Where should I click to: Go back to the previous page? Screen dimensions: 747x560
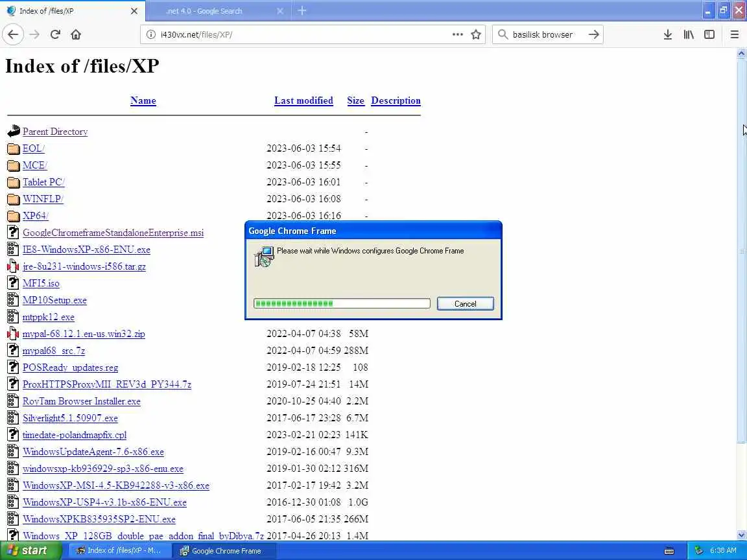(x=13, y=34)
